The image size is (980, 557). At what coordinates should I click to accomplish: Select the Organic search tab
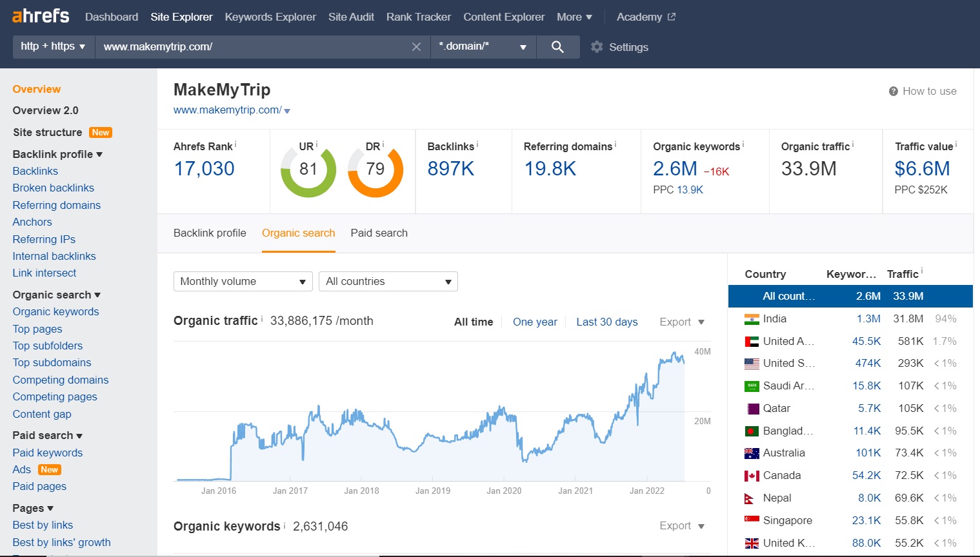pos(299,233)
